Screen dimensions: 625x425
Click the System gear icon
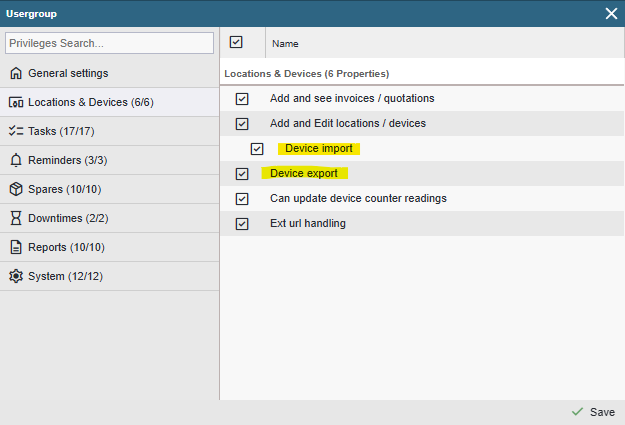point(16,276)
